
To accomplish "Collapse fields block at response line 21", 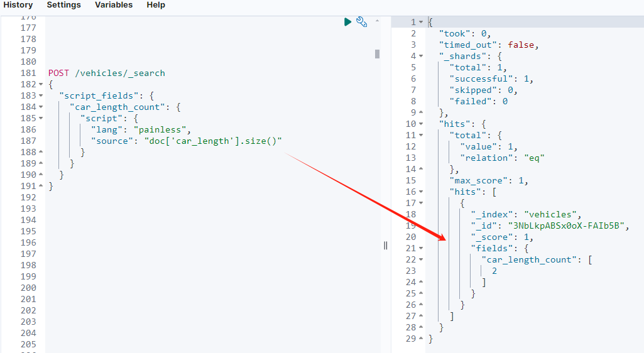I will (x=421, y=248).
